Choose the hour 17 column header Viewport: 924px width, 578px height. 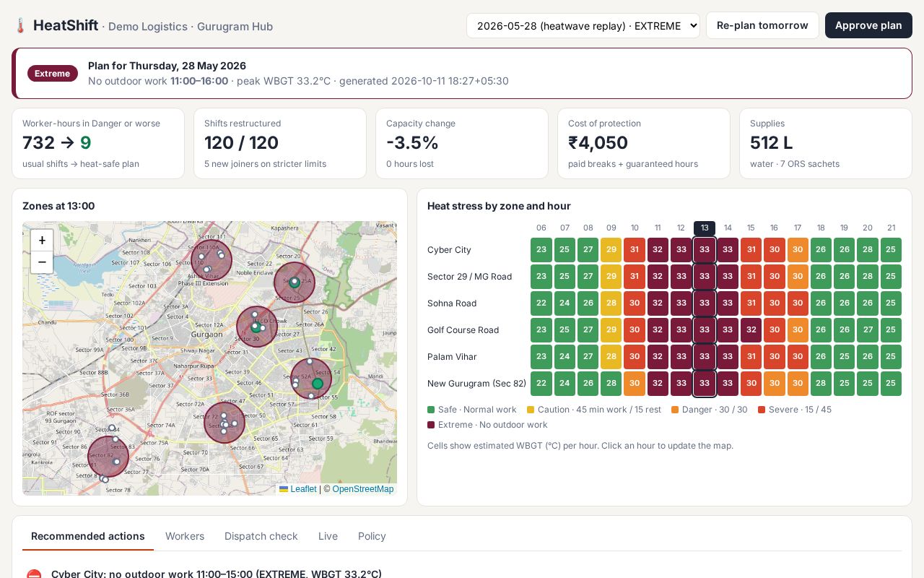[798, 228]
